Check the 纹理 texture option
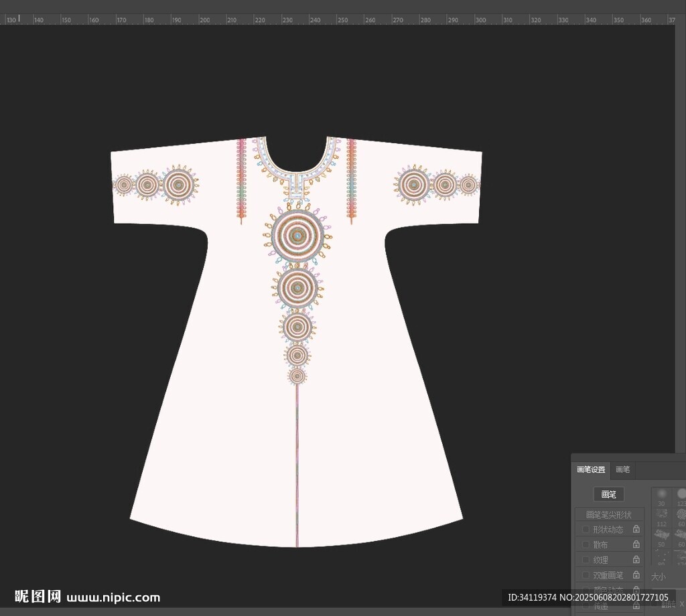 click(x=586, y=560)
